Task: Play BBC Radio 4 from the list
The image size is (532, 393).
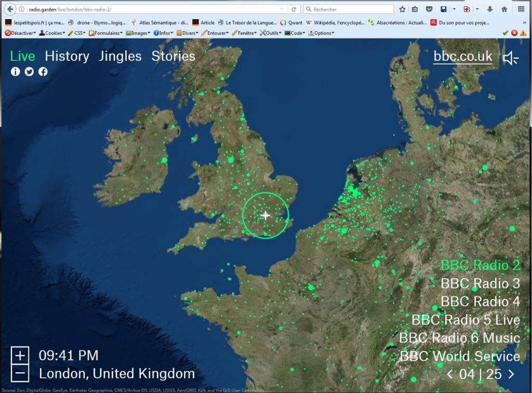Action: pos(480,302)
